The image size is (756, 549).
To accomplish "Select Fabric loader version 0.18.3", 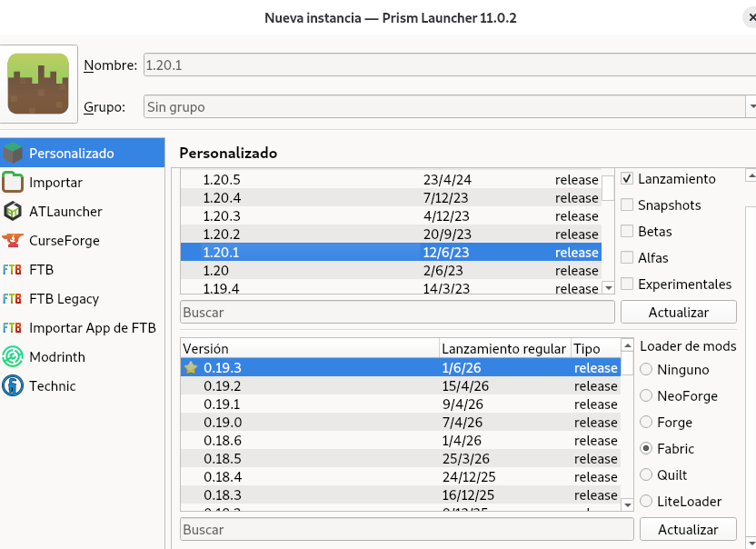I will (401, 495).
